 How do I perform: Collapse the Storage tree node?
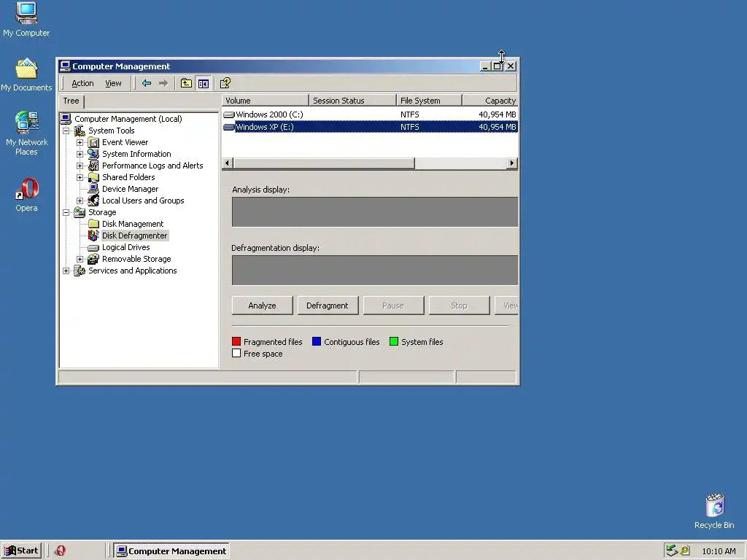66,212
